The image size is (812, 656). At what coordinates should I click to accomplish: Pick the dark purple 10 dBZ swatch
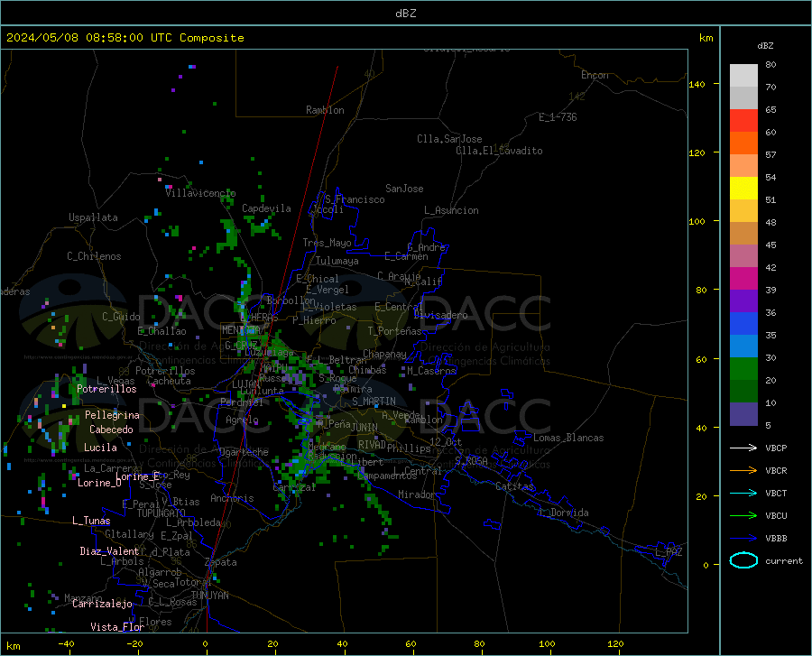743,414
